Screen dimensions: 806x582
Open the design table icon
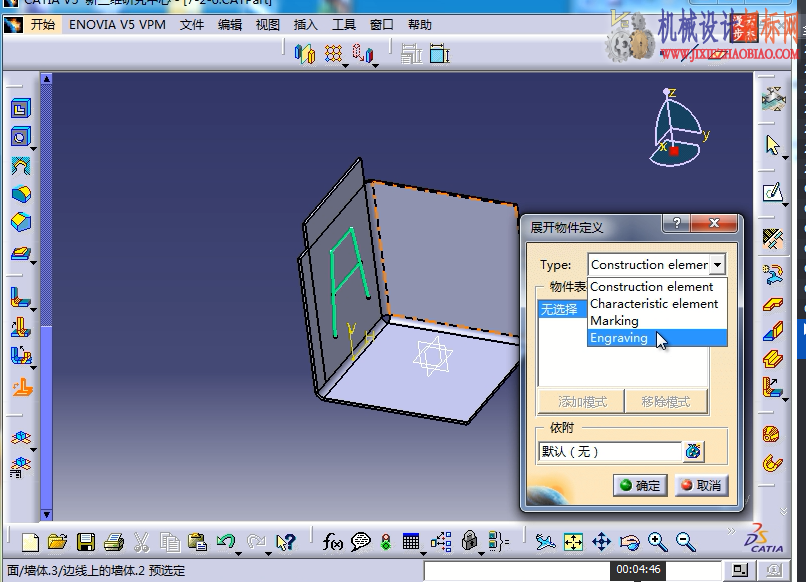coord(411,541)
